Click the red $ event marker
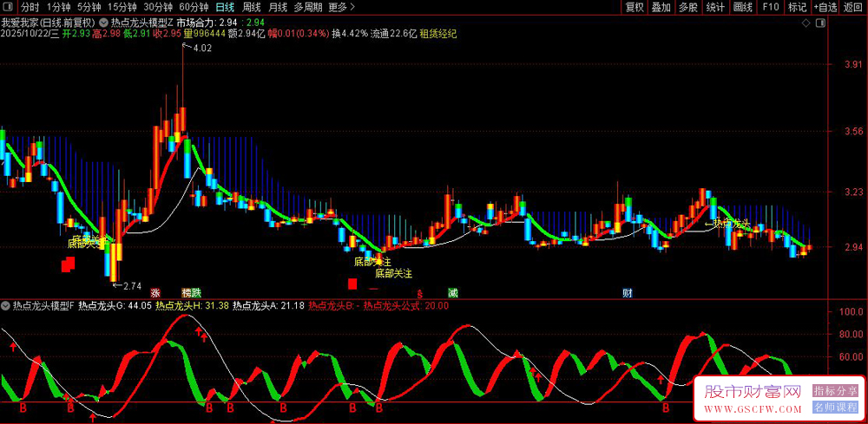868x424 pixels. [419, 293]
